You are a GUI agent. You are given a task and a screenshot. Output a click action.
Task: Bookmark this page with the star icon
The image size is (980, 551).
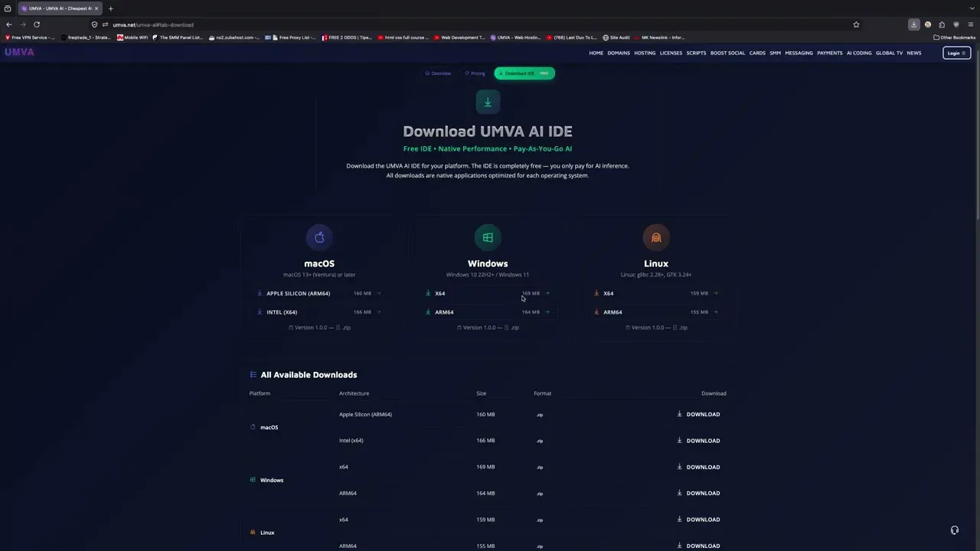856,24
